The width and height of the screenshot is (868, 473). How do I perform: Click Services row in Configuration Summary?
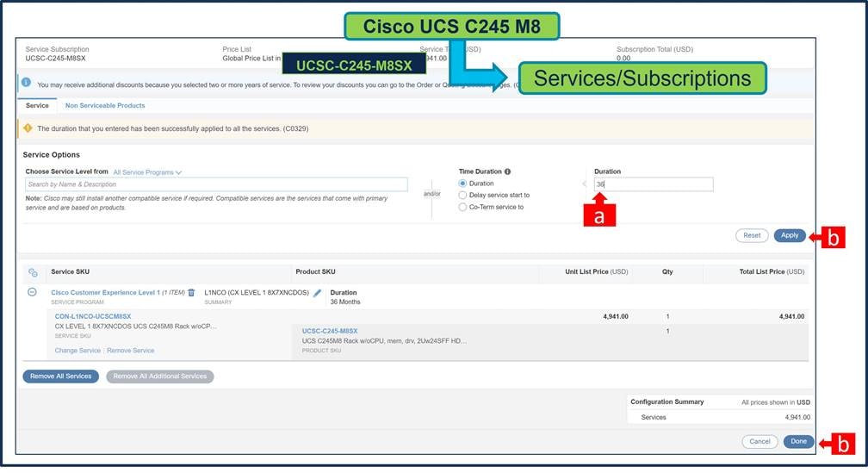click(720, 417)
